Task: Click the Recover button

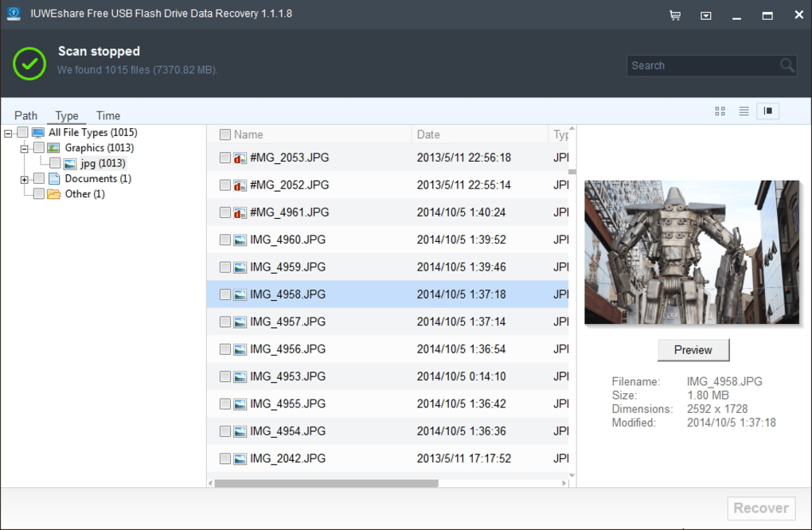Action: coord(760,508)
